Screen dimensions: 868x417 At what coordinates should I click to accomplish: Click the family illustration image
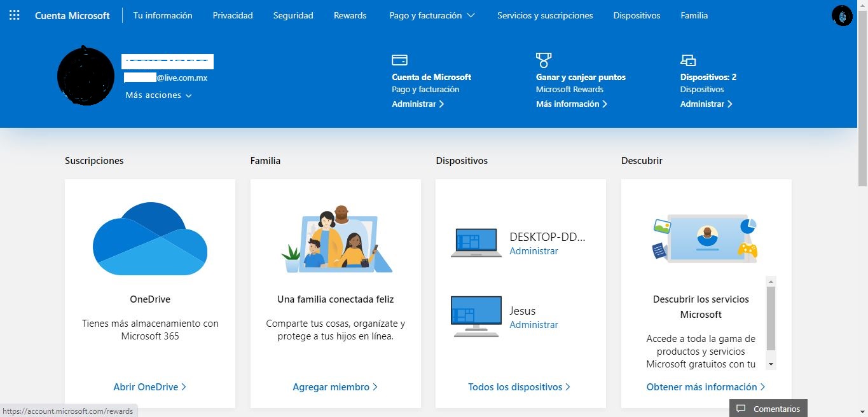point(336,239)
